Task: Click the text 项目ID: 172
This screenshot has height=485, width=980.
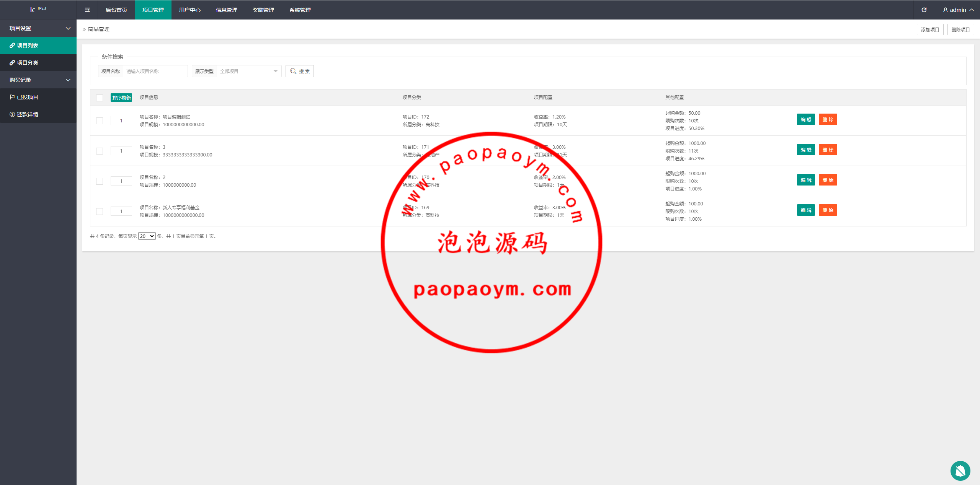Action: pyautogui.click(x=416, y=117)
